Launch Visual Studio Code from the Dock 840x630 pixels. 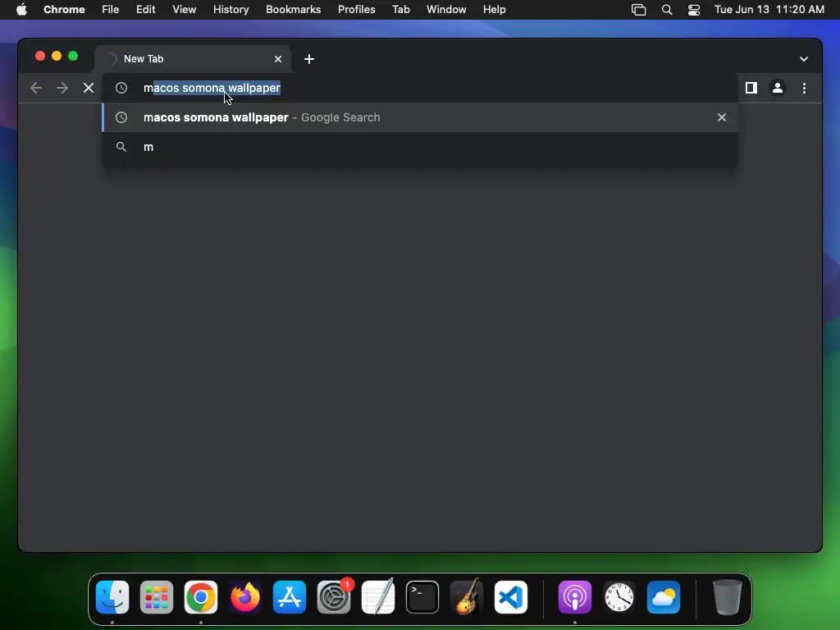tap(511, 597)
